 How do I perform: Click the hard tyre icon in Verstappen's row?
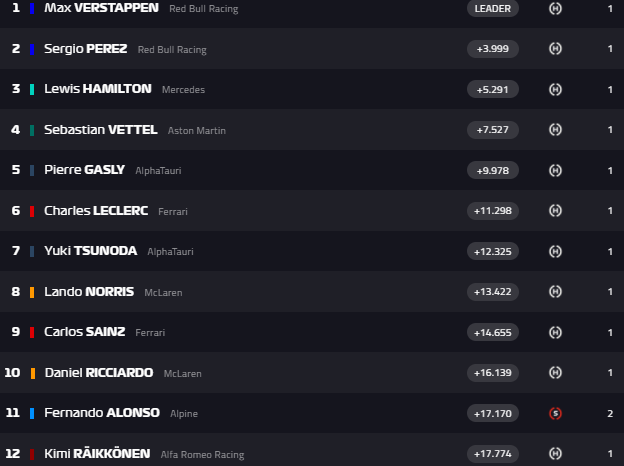[555, 8]
